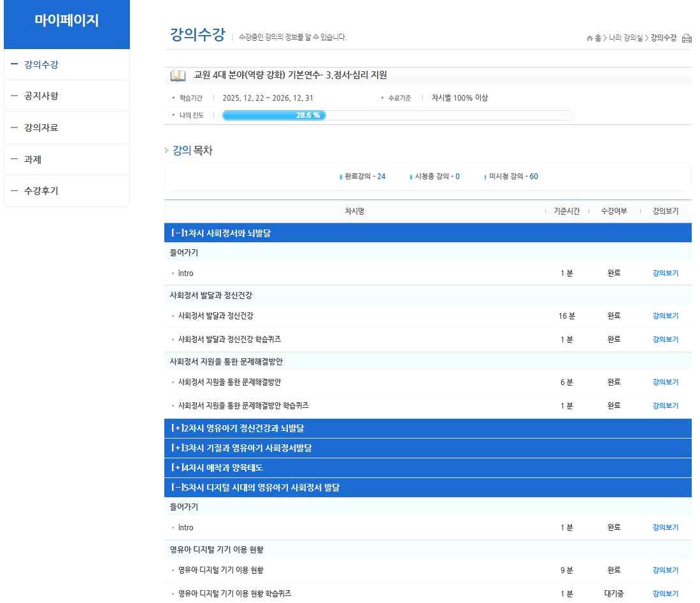This screenshot has width=700, height=603.
Task: Select 과제 from the sidebar menu
Action: tap(32, 160)
